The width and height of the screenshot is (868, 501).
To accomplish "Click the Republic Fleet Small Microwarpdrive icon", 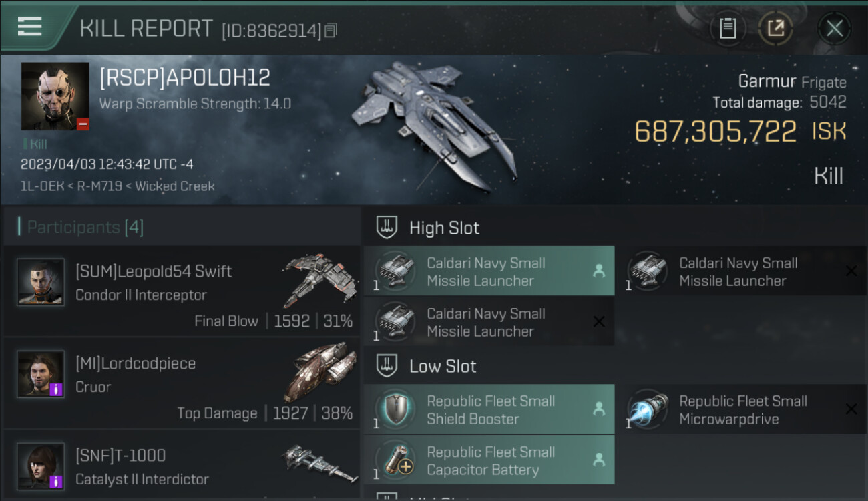I will tap(648, 409).
